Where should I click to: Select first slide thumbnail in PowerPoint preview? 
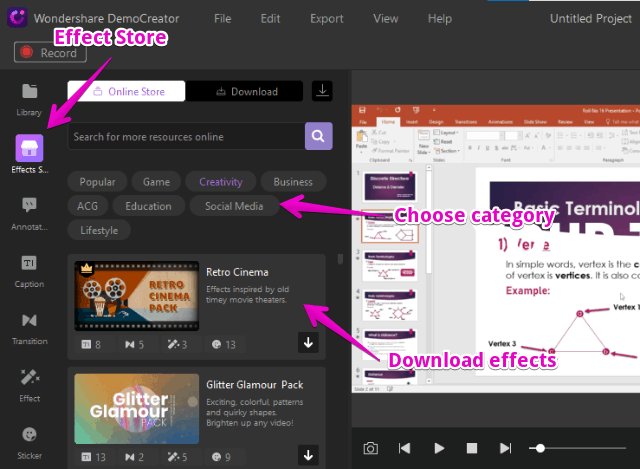[x=389, y=187]
